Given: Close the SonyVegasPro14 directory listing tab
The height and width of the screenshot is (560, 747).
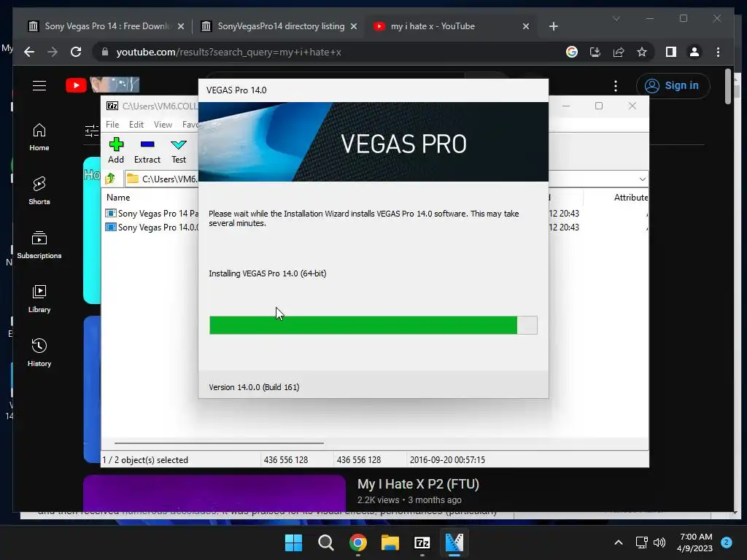Looking at the screenshot, I should [x=354, y=27].
